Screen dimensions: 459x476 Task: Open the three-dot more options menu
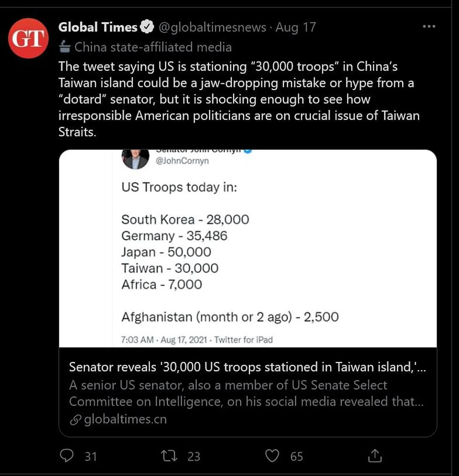pos(429,26)
